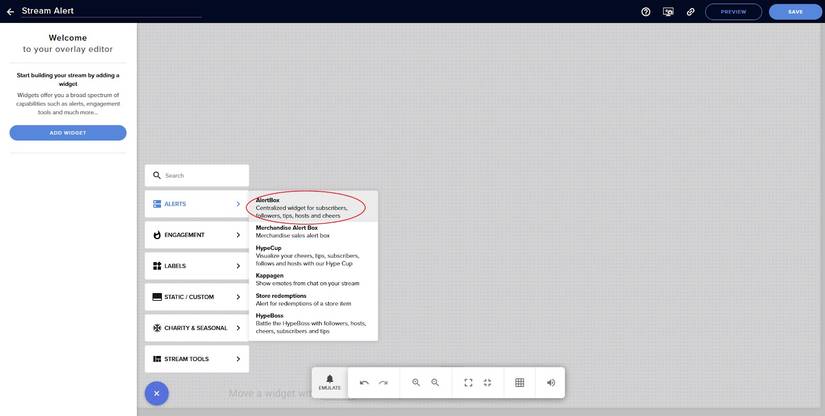Expand the Engagement category chevron
The height and width of the screenshot is (416, 825).
[238, 235]
